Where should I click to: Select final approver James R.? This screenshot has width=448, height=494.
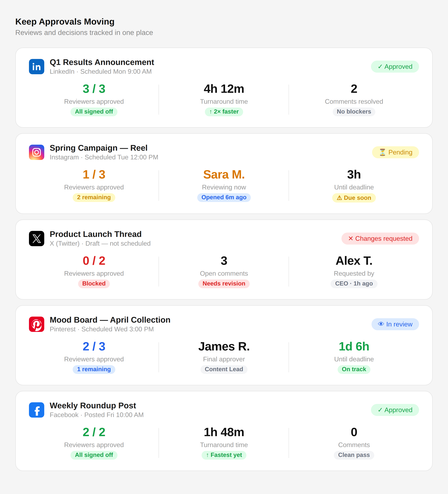[224, 346]
